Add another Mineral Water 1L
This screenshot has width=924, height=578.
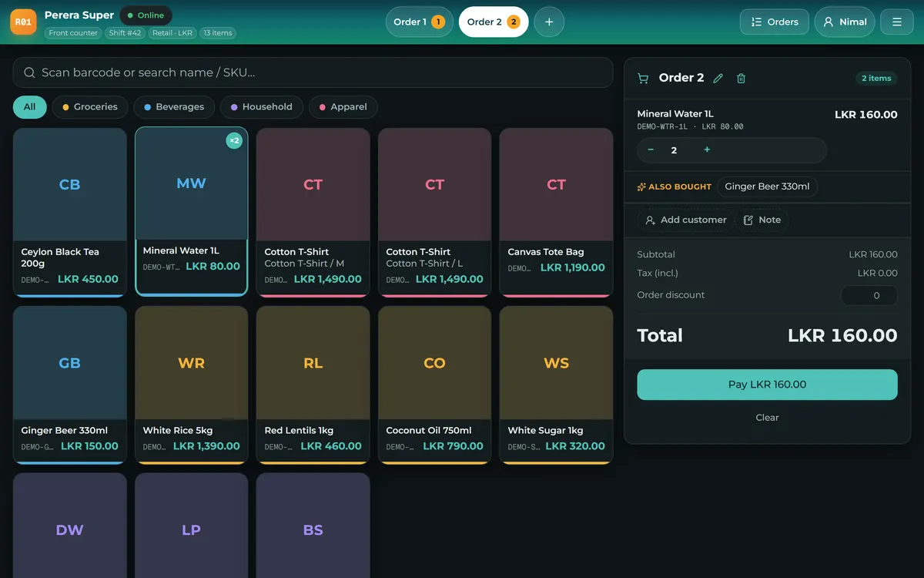(192, 211)
